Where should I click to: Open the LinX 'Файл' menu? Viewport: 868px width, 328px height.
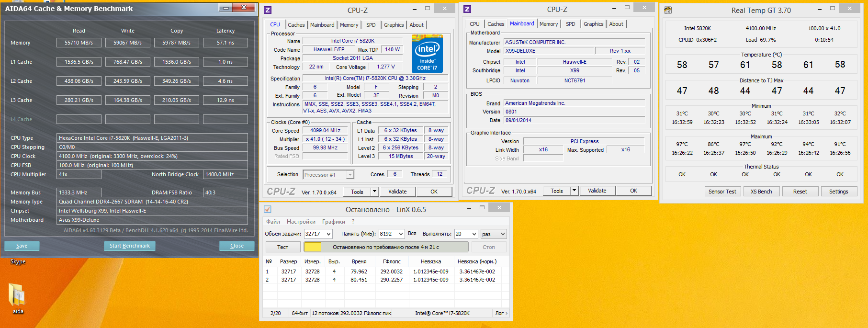tap(273, 222)
